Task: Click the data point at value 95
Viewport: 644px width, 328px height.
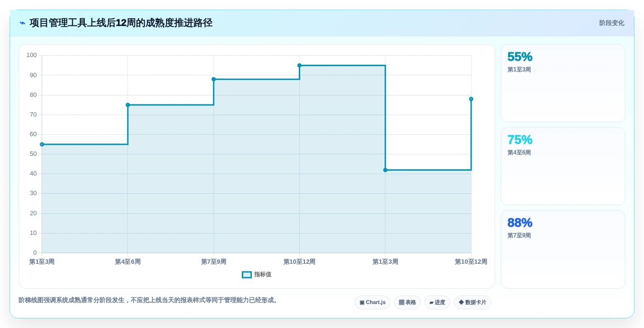Action: pyautogui.click(x=299, y=65)
